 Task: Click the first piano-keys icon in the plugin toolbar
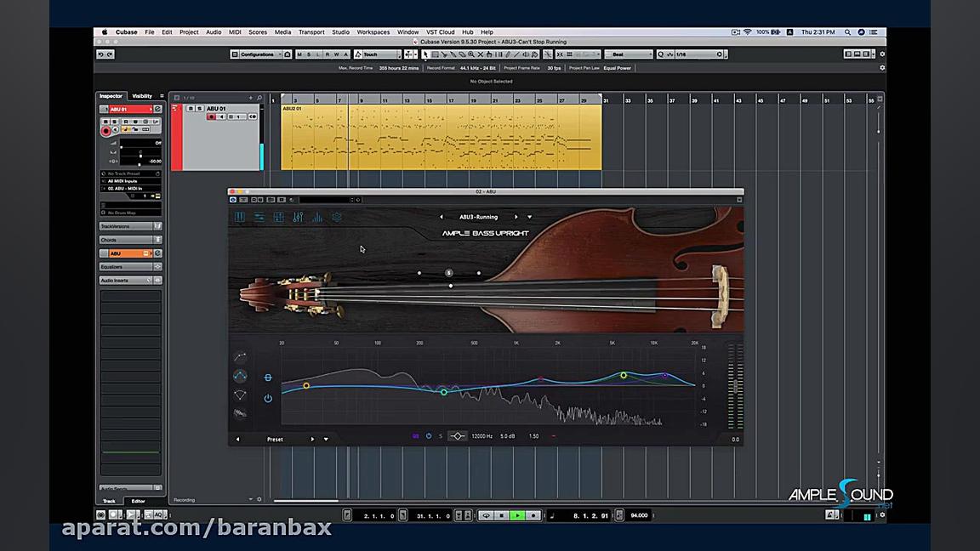click(240, 218)
